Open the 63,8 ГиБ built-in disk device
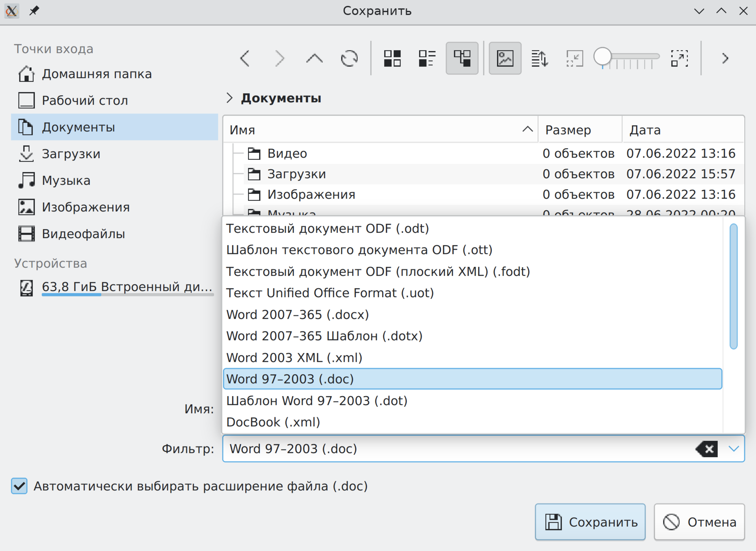This screenshot has width=756, height=551. tap(115, 287)
